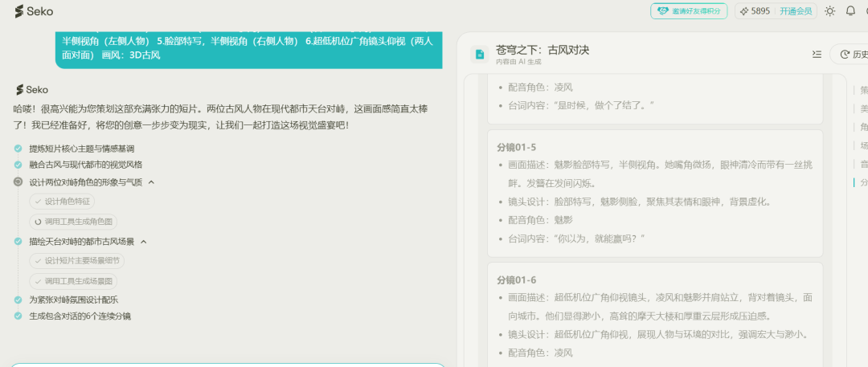
Task: Collapse the 设计两位对峙角色的形象与气质 step
Action: point(151,182)
